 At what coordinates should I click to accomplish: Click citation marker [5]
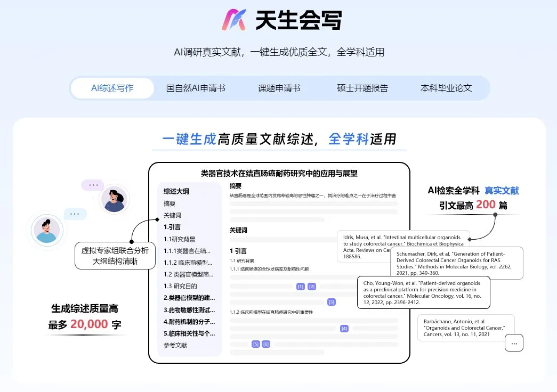click(x=256, y=344)
